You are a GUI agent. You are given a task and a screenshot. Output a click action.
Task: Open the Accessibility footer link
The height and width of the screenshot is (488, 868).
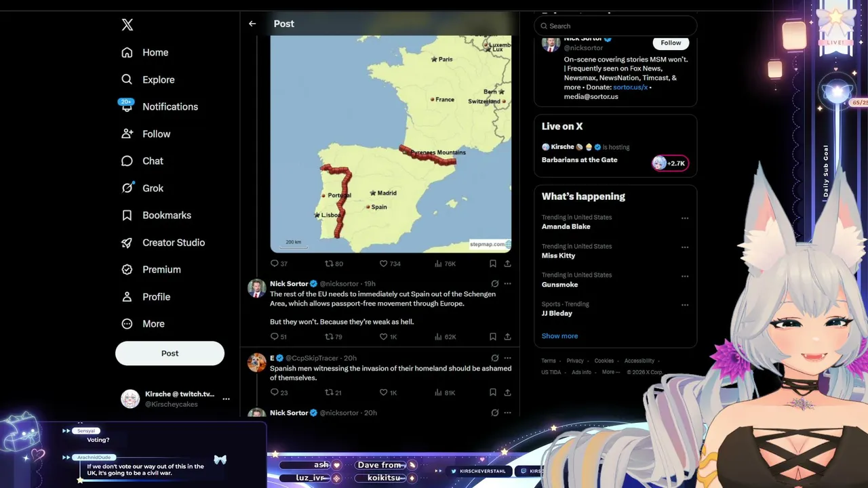(639, 361)
